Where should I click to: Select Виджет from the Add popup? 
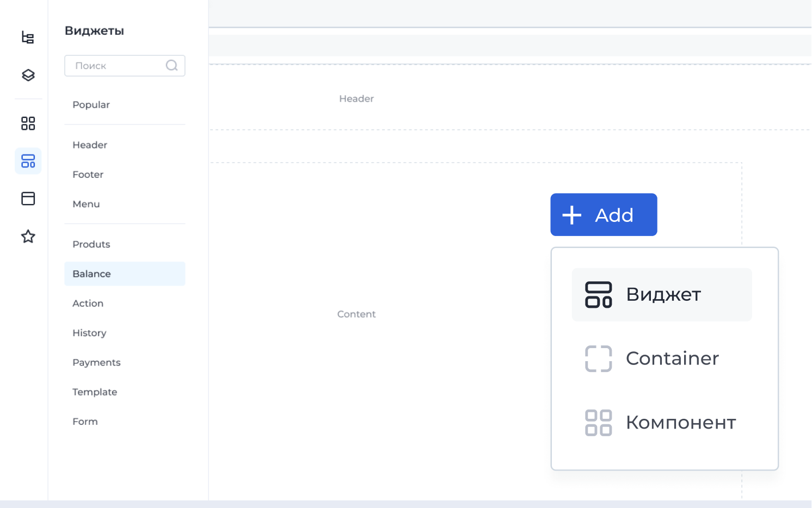coord(662,294)
